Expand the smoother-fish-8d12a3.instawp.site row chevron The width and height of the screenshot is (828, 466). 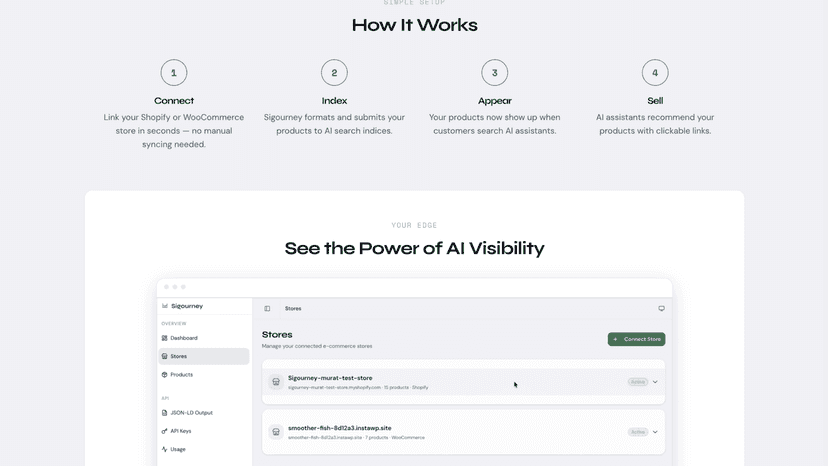pyautogui.click(x=655, y=432)
